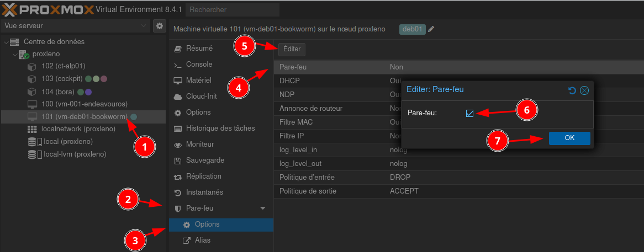Click the reset icon in Editer dialog

pos(572,90)
